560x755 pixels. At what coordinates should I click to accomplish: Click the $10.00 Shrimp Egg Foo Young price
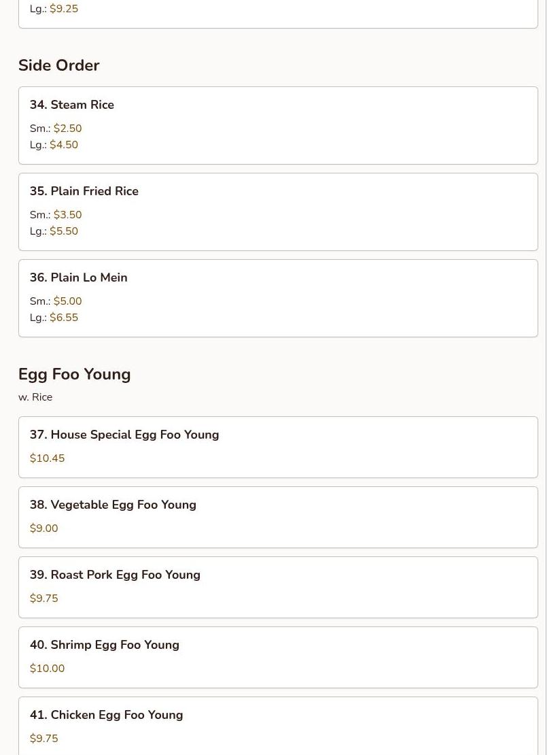click(x=47, y=669)
